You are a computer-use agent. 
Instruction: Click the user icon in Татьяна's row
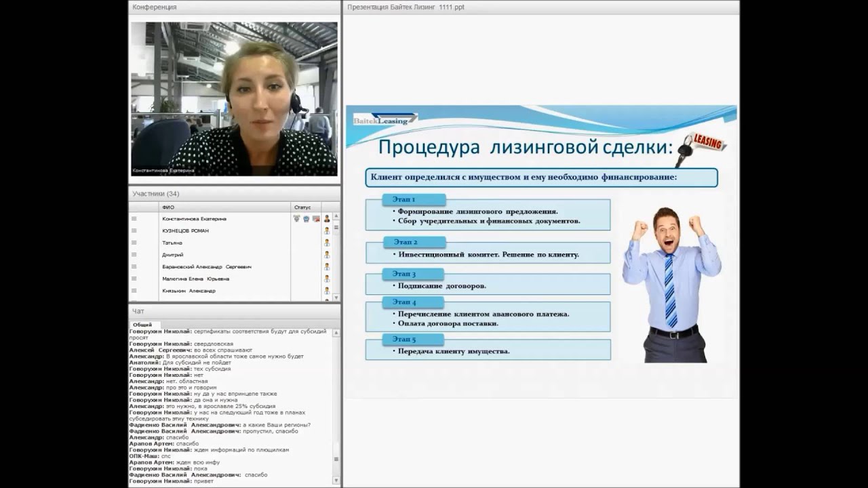point(327,243)
